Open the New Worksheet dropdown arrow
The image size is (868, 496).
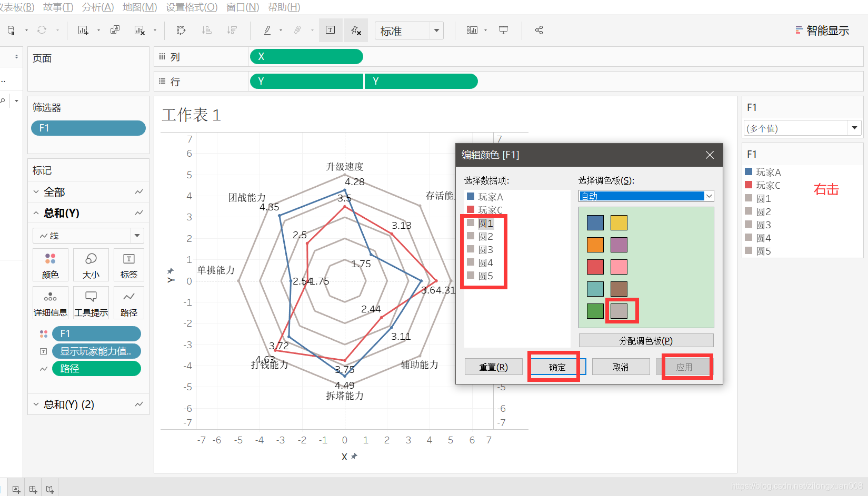coord(98,31)
